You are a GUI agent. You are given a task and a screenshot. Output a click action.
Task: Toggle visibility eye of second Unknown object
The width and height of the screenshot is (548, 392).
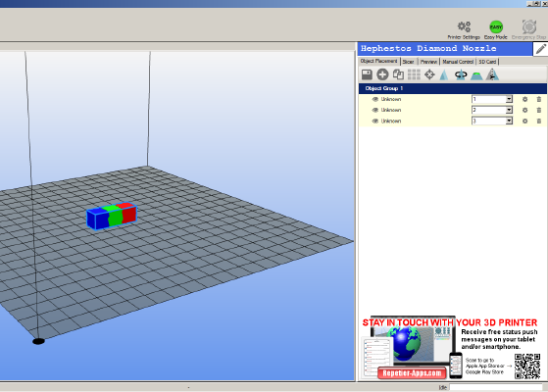375,110
